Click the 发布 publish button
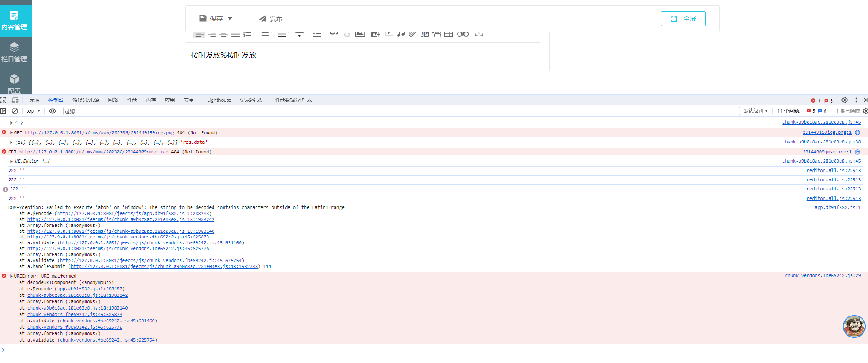 (x=271, y=19)
